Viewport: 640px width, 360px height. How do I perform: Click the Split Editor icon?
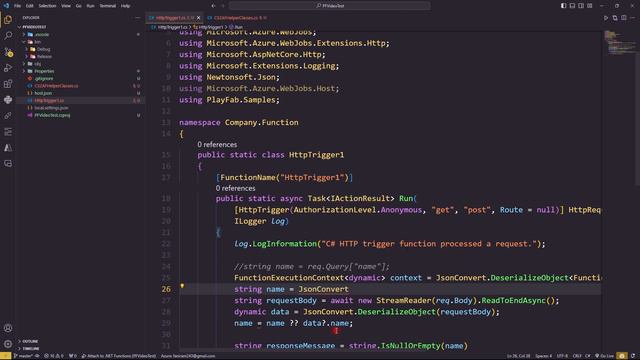coord(624,18)
